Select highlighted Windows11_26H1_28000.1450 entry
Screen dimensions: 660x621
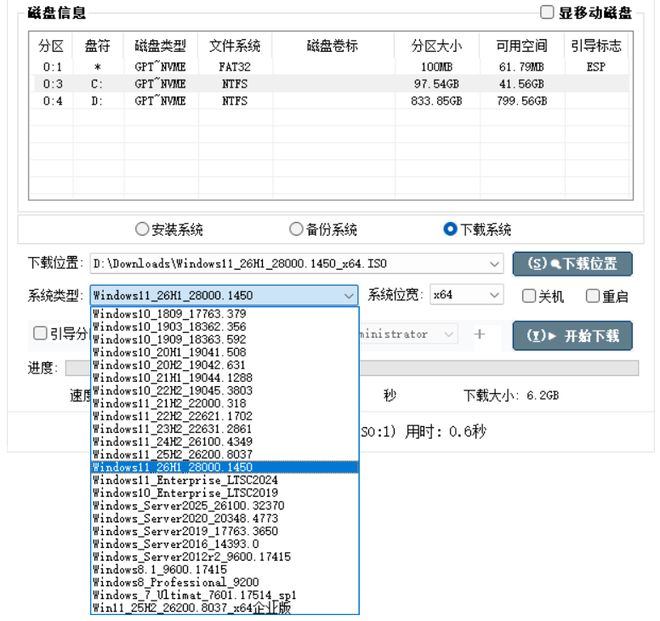[x=225, y=467]
